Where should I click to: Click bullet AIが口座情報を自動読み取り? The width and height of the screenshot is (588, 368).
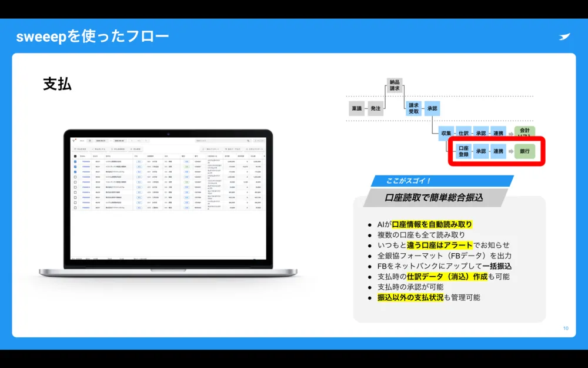click(x=425, y=224)
